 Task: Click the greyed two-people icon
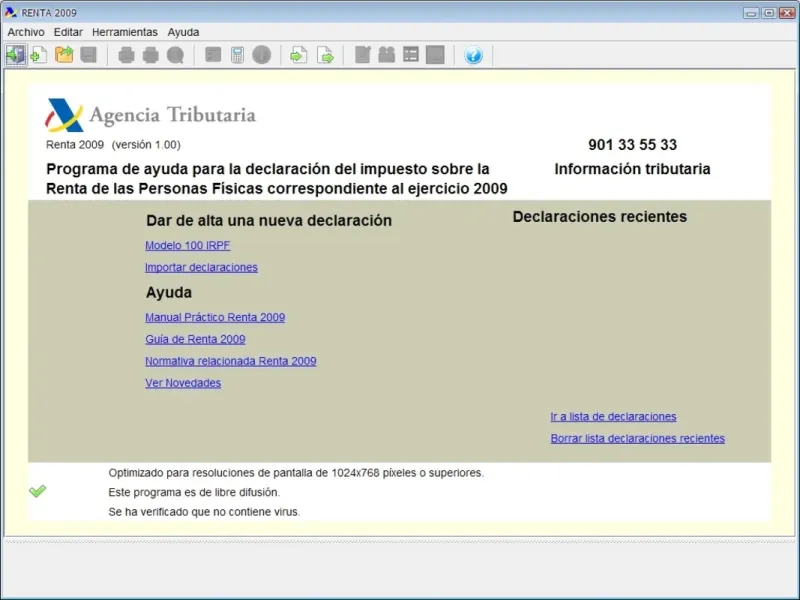click(x=387, y=55)
